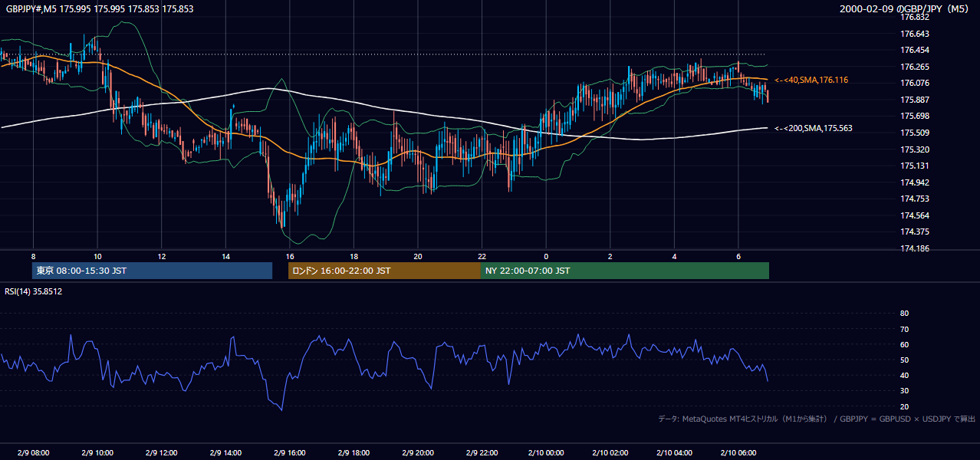Click the 2/9 12:00 bottom time label
Image resolution: width=980 pixels, height=460 pixels.
(161, 452)
